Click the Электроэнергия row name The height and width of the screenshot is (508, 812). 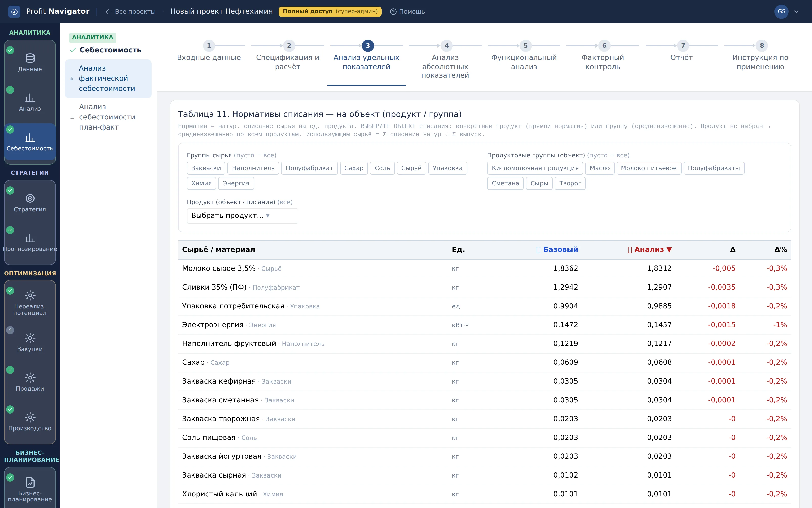click(213, 325)
